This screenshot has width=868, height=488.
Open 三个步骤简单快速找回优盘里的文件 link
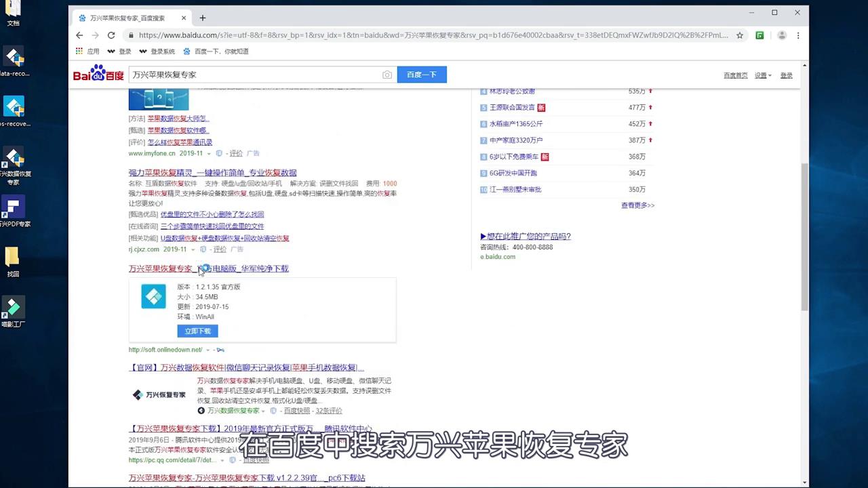(212, 226)
